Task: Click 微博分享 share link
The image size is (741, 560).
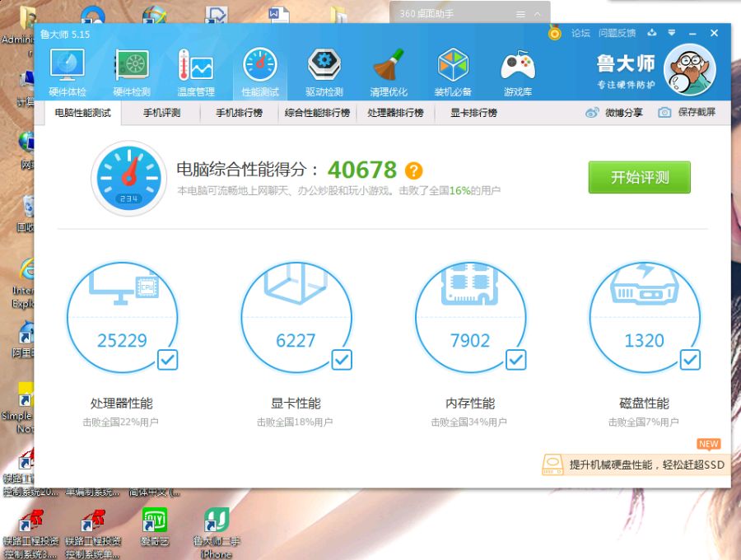Action: 614,113
